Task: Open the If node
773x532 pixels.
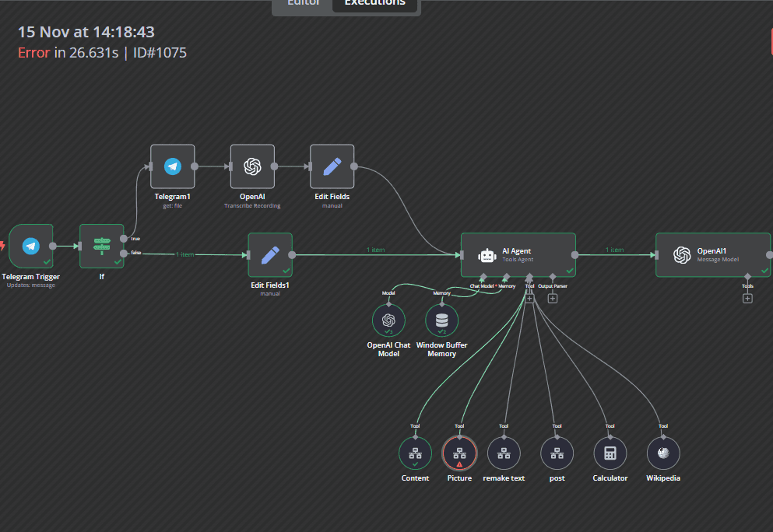Action: point(101,247)
